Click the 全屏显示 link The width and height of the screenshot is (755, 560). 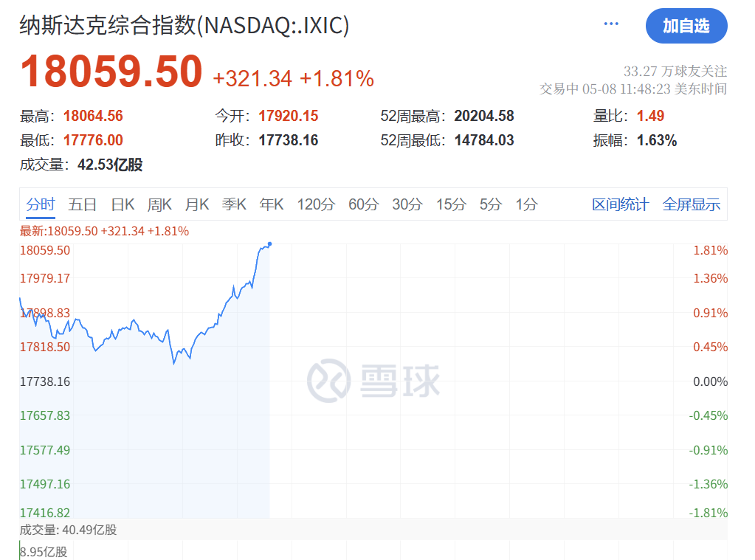pos(692,204)
